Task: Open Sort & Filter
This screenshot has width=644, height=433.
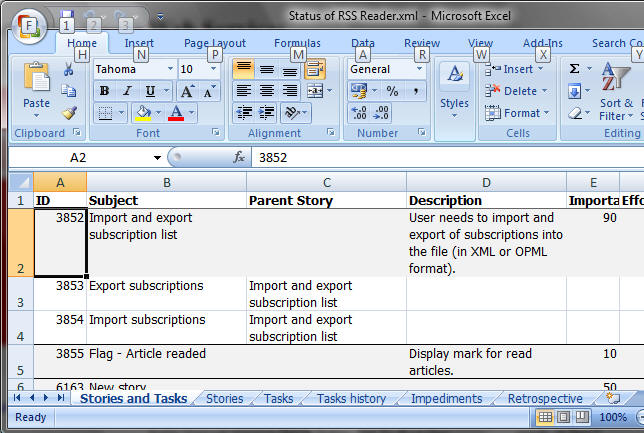Action: point(616,92)
